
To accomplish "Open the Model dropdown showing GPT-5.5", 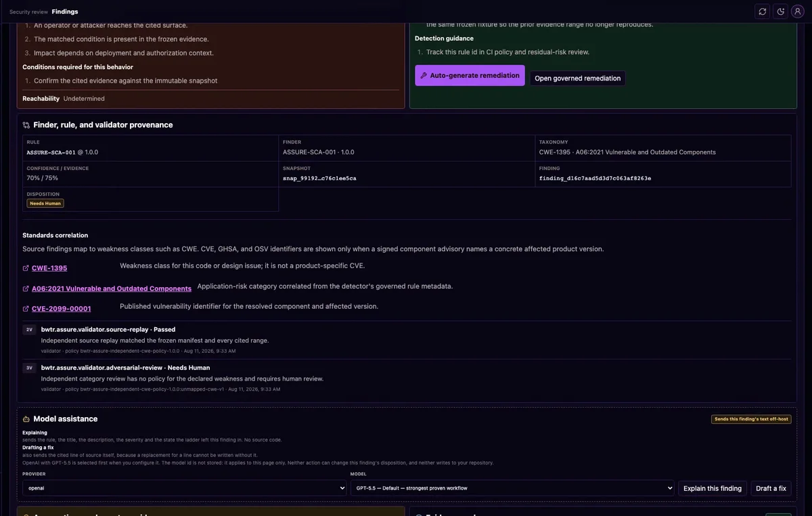I will click(512, 488).
